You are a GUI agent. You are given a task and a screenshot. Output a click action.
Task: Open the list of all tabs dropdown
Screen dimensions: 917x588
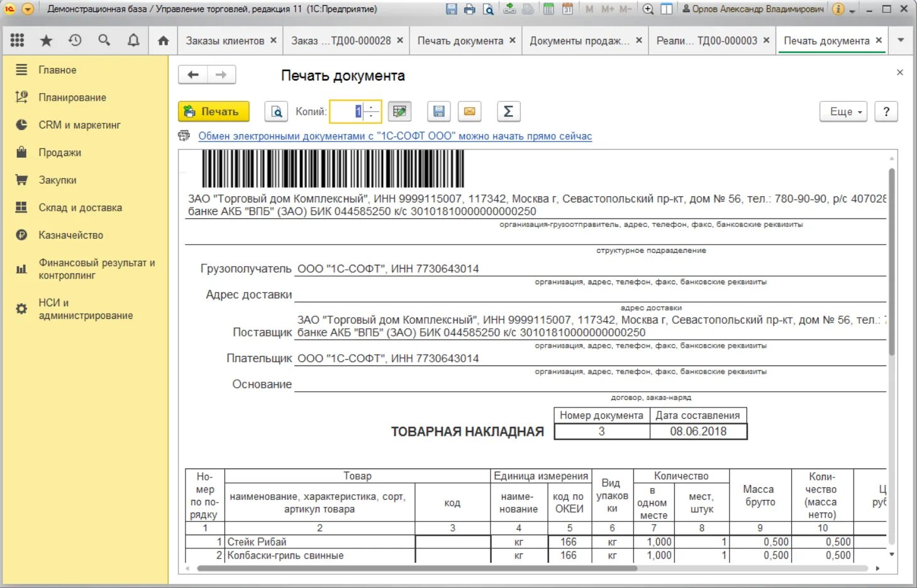click(x=901, y=40)
